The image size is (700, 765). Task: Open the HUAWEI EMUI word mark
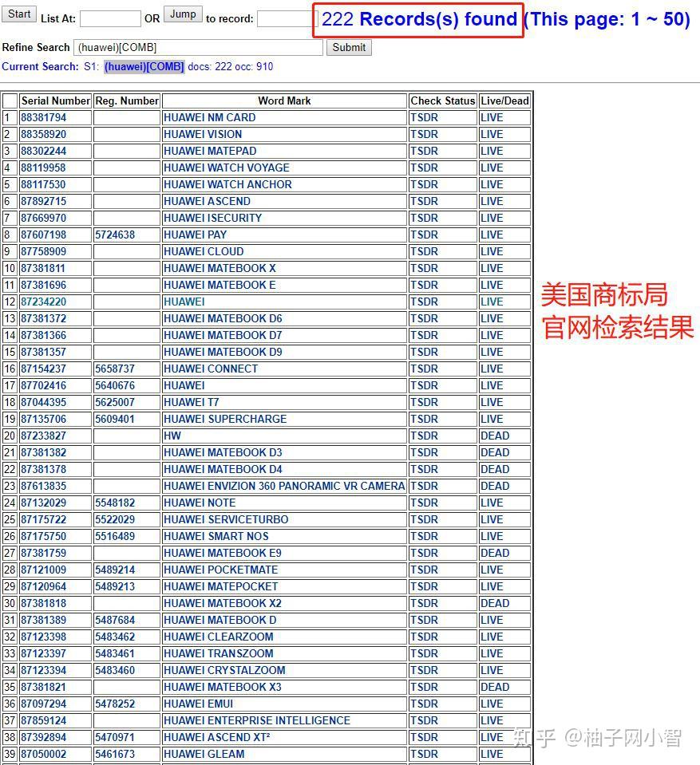[x=198, y=704]
